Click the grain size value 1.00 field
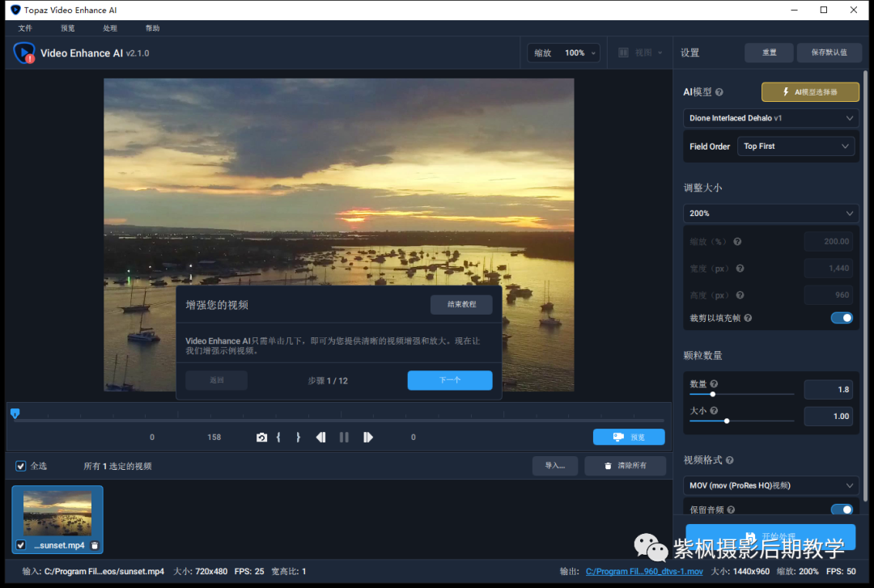The image size is (874, 588). (829, 417)
